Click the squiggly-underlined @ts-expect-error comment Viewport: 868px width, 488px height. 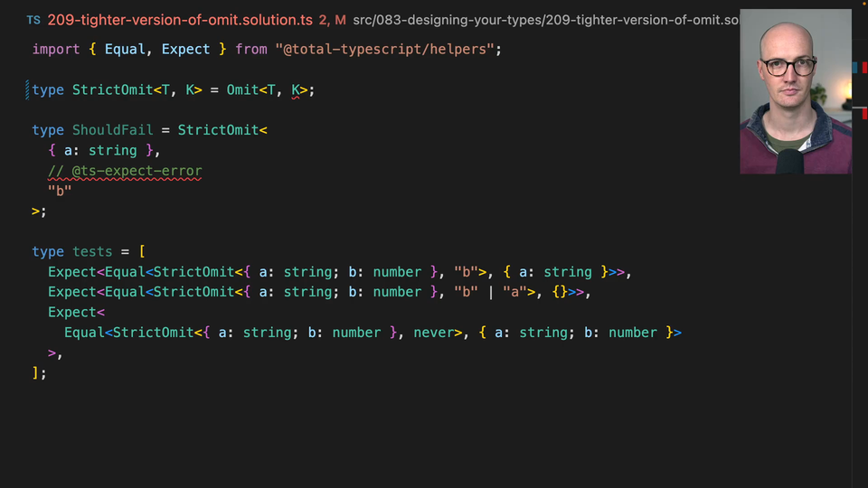(125, 171)
